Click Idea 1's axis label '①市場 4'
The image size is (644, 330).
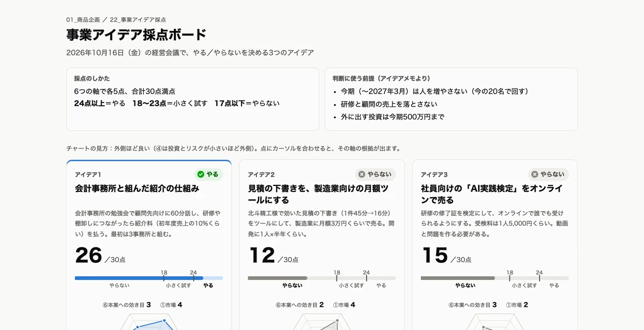pyautogui.click(x=171, y=305)
